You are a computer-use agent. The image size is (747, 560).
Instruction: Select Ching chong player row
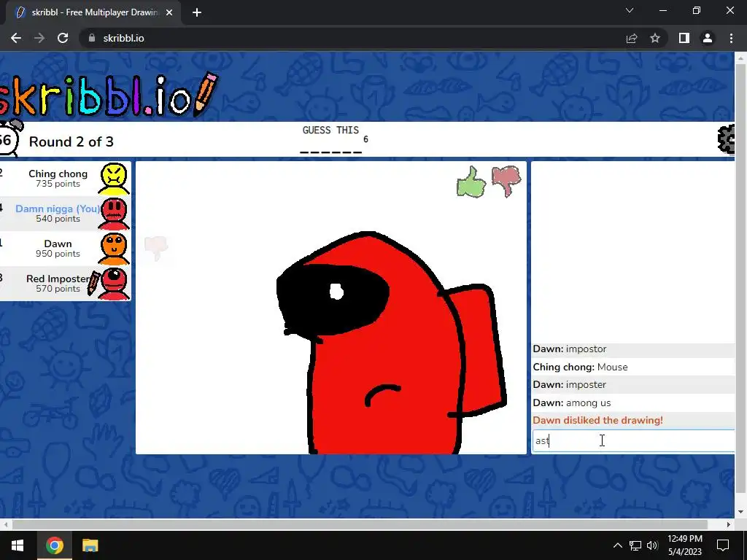[65, 179]
